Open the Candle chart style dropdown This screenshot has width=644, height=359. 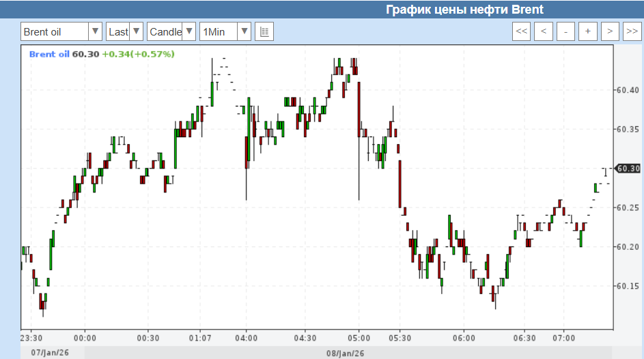coord(171,31)
